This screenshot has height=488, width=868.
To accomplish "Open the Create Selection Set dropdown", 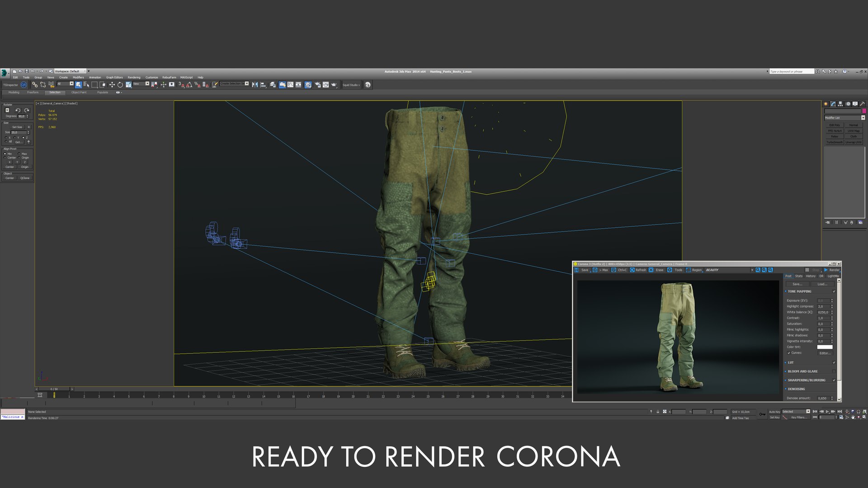I will [234, 84].
